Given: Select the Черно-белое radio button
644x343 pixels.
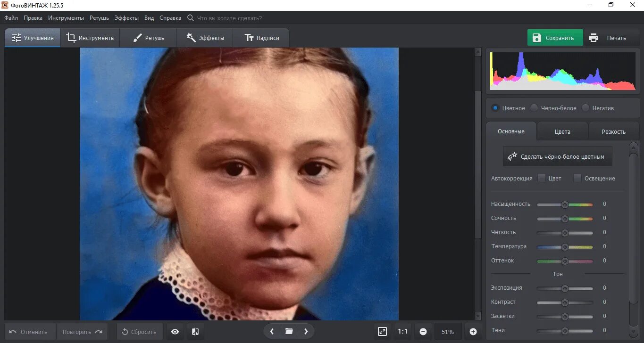Looking at the screenshot, I should (x=534, y=108).
